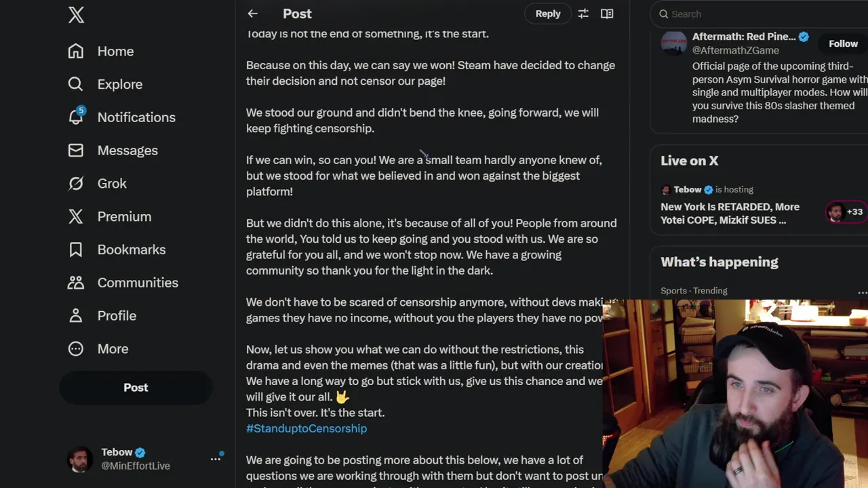Go to Profile page
The width and height of the screenshot is (868, 488).
click(x=117, y=316)
